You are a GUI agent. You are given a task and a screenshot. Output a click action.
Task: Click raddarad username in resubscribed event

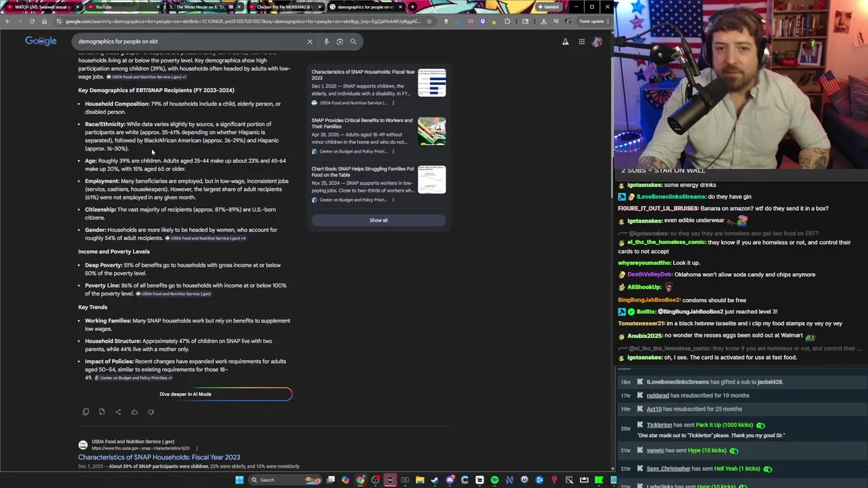coord(657,395)
